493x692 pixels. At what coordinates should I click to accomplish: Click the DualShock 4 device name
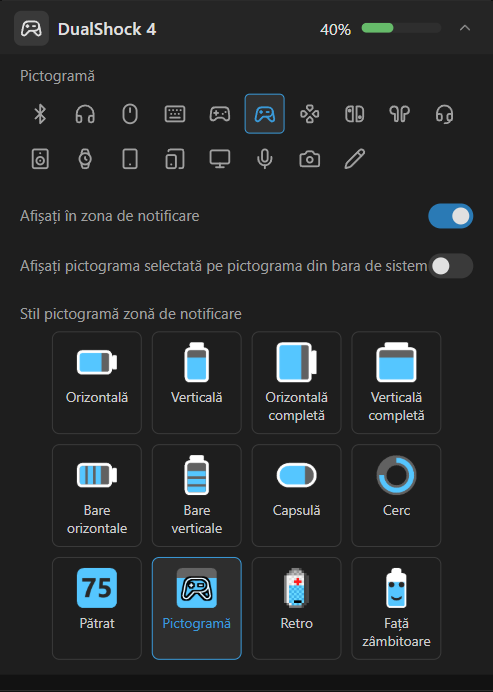coord(107,29)
